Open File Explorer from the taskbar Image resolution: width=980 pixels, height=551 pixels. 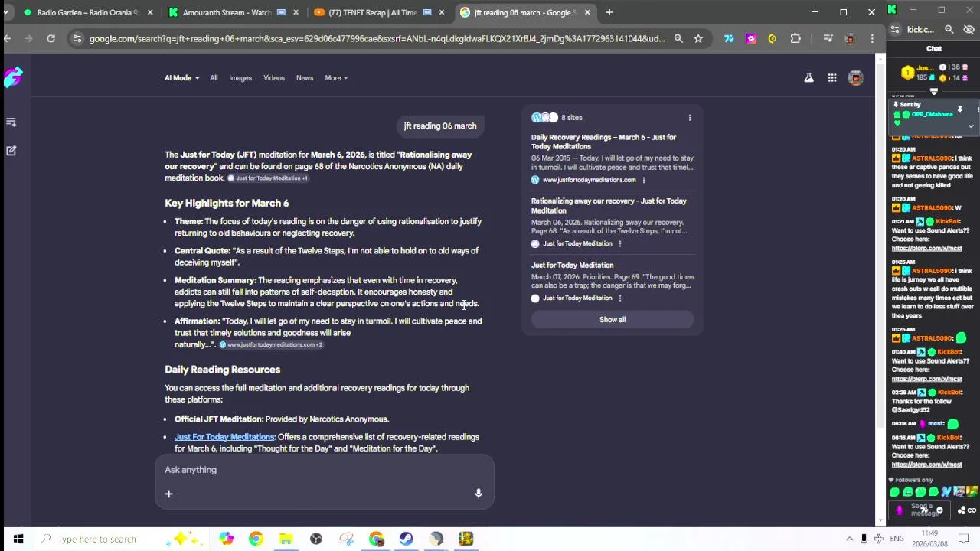(286, 539)
